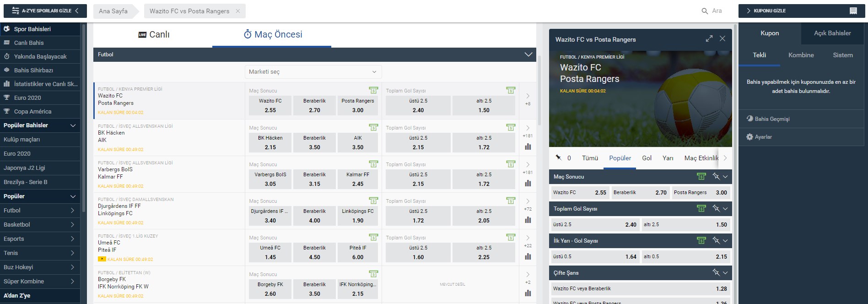Image resolution: width=868 pixels, height=304 pixels.
Task: Open statistics icon for BK Häcken vs AIK
Action: 528,147
